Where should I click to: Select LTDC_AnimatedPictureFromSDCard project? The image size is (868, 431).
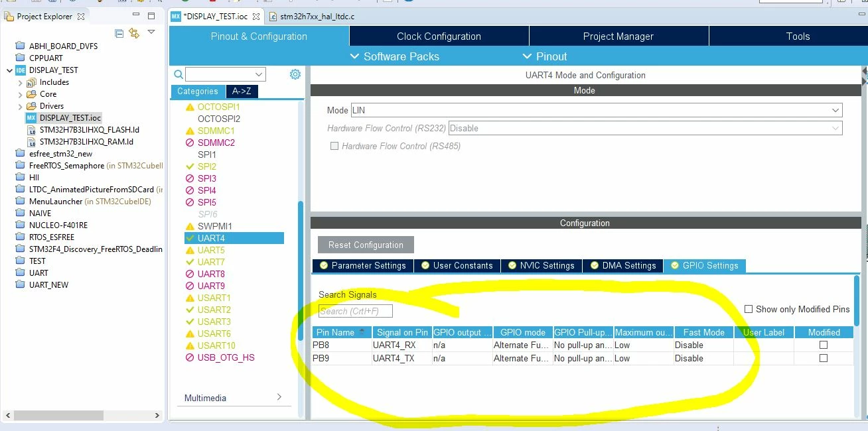tap(92, 189)
